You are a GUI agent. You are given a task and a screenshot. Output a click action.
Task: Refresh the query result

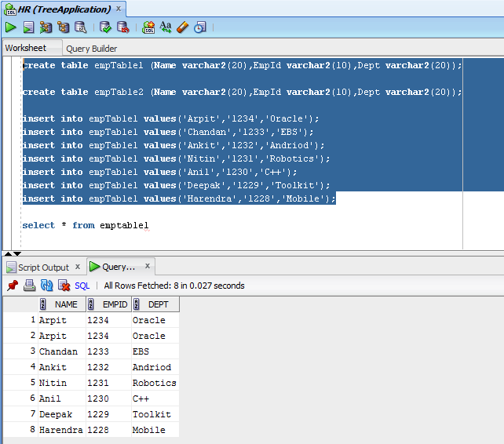click(46, 286)
